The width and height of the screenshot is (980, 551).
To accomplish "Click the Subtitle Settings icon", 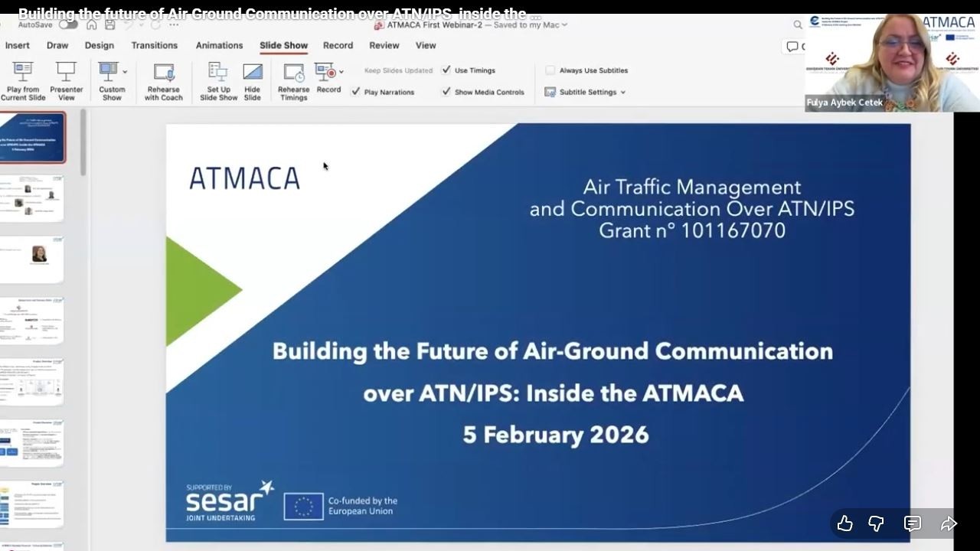I will (x=550, y=92).
